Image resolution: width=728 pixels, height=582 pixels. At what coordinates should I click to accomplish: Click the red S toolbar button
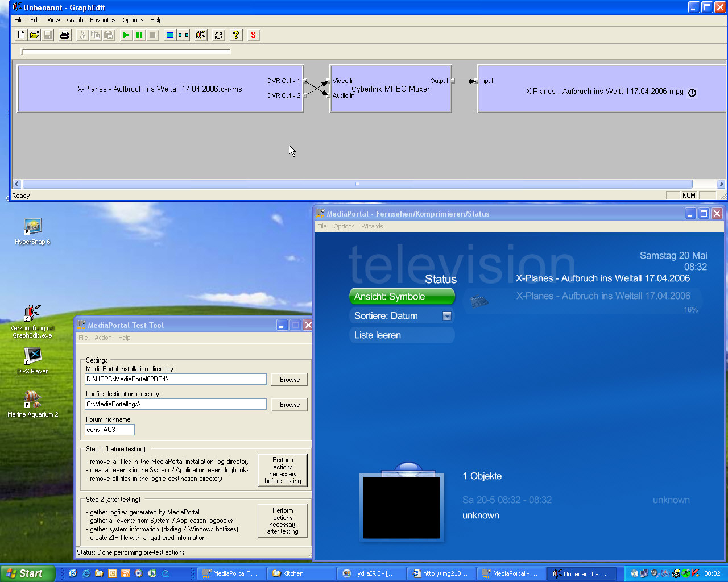tap(253, 35)
